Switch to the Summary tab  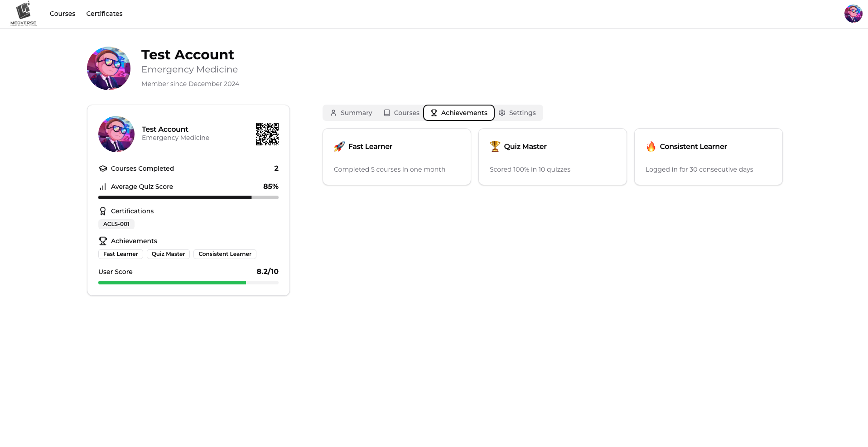tap(351, 113)
